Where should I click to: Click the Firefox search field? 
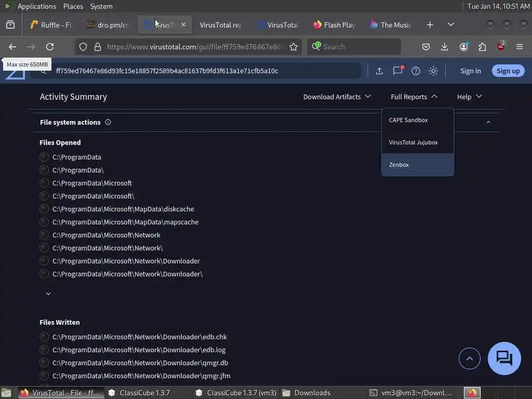[x=354, y=47]
